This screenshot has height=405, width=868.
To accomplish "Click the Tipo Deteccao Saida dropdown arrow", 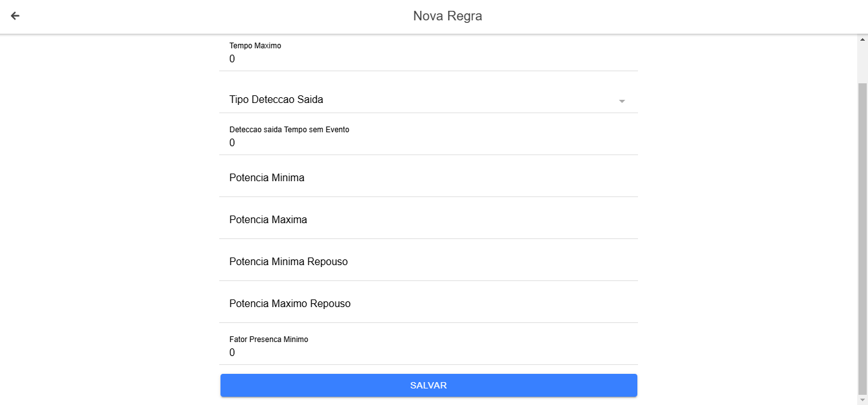I will click(x=622, y=101).
